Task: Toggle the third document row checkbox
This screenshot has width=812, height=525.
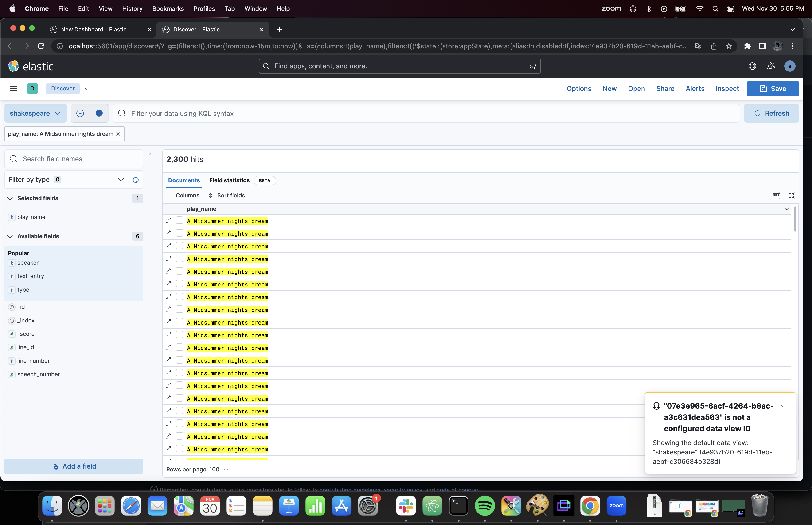Action: coord(179,245)
